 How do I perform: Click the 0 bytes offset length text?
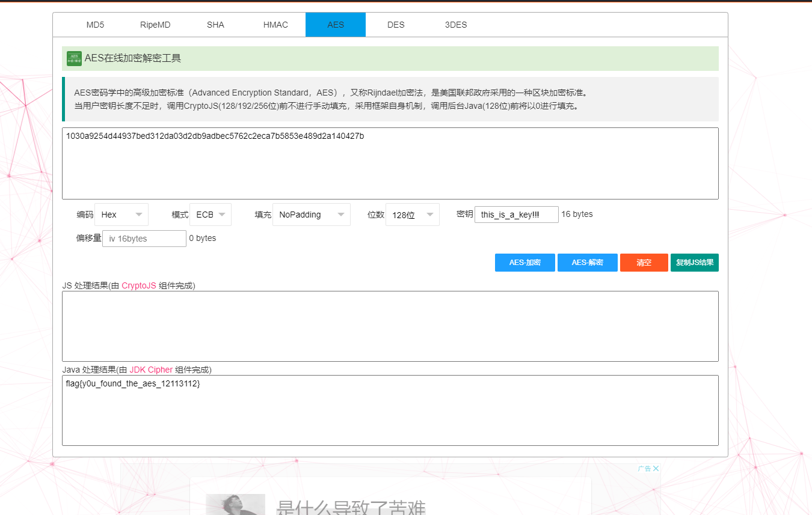(x=203, y=238)
